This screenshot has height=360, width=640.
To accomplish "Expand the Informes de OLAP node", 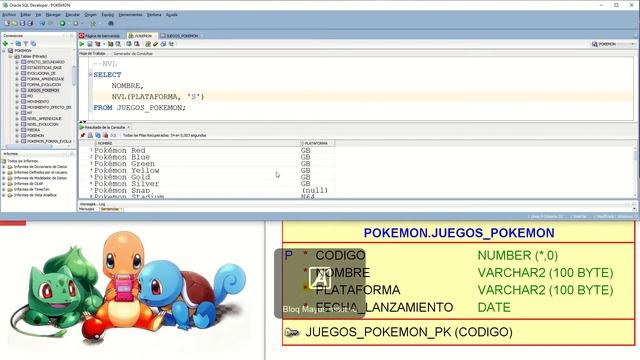I will (4, 184).
